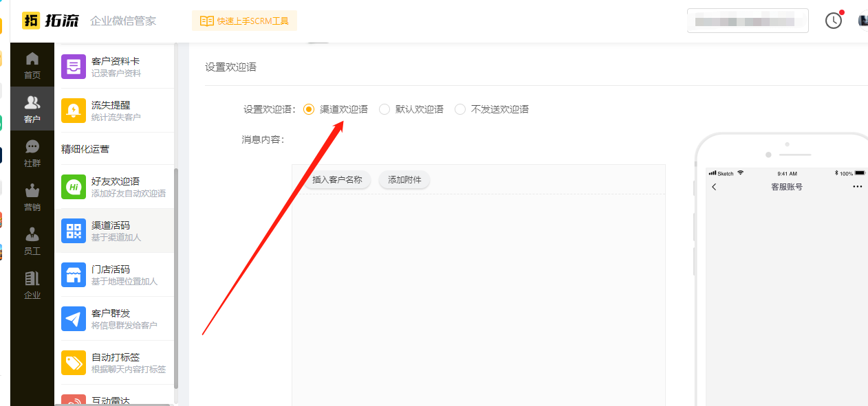The height and width of the screenshot is (406, 868).
Task: Open 自动打标签 menu item
Action: [114, 363]
